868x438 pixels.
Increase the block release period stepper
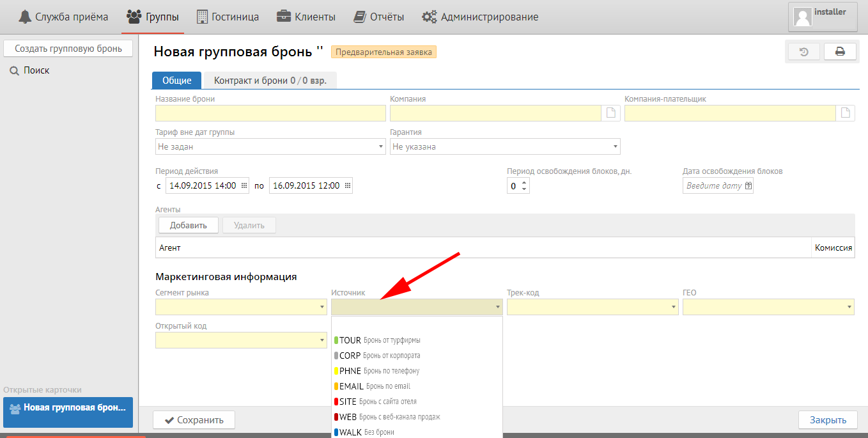[525, 182]
